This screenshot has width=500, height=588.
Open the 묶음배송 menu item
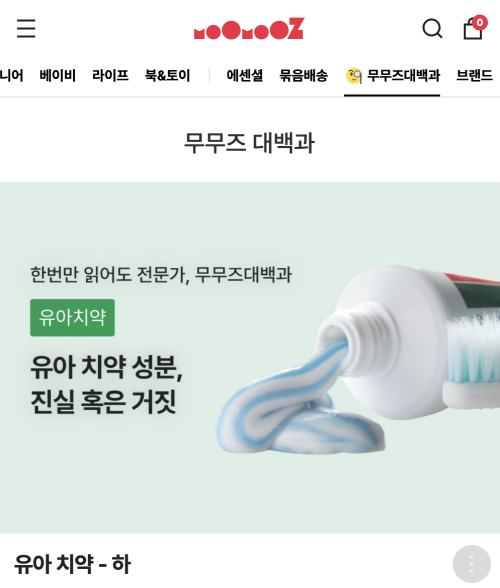pos(303,75)
